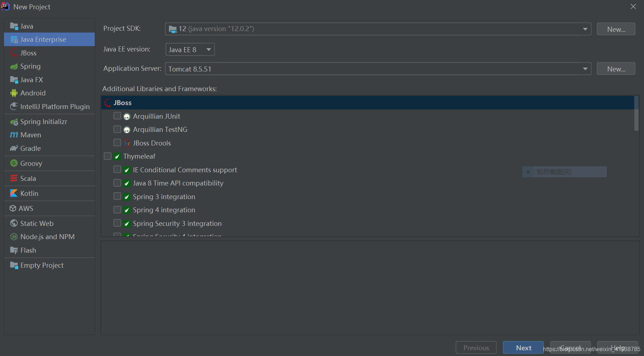Click the JBoss Drools icon
Viewport: 644px width, 356px height.
(127, 143)
